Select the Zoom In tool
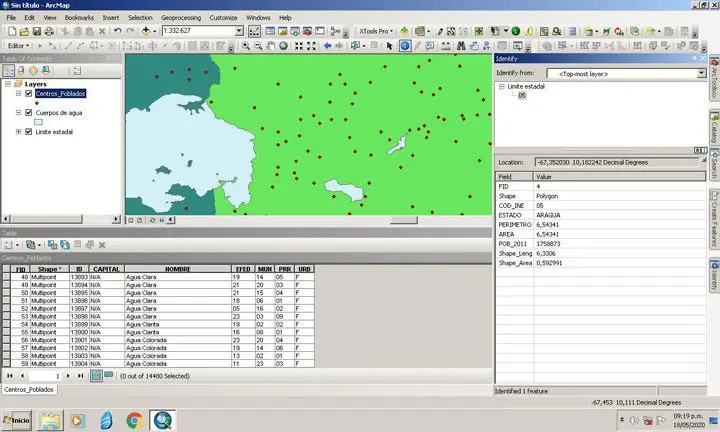The width and height of the screenshot is (720, 432). (246, 46)
